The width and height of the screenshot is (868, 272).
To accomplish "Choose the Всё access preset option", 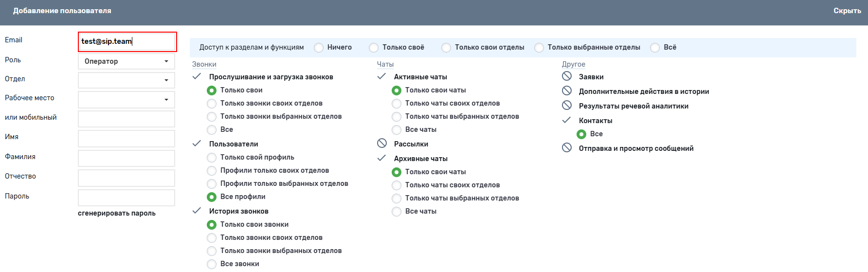I will pos(655,48).
